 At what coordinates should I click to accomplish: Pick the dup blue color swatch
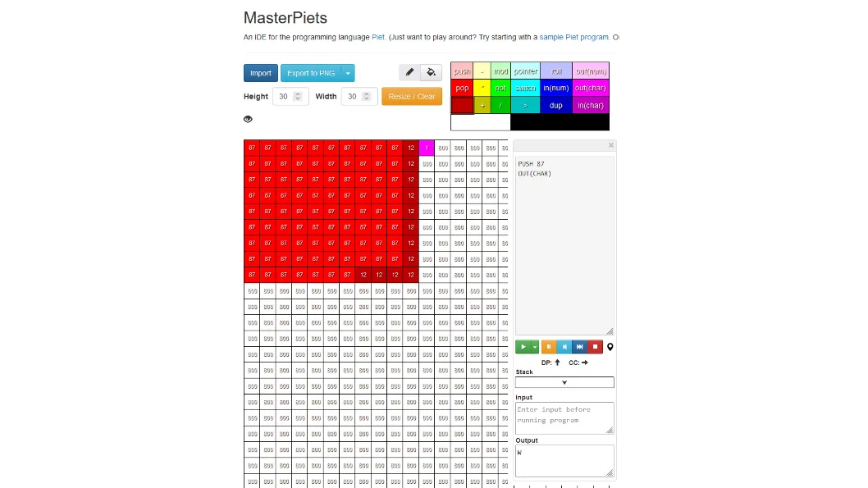[x=555, y=105]
